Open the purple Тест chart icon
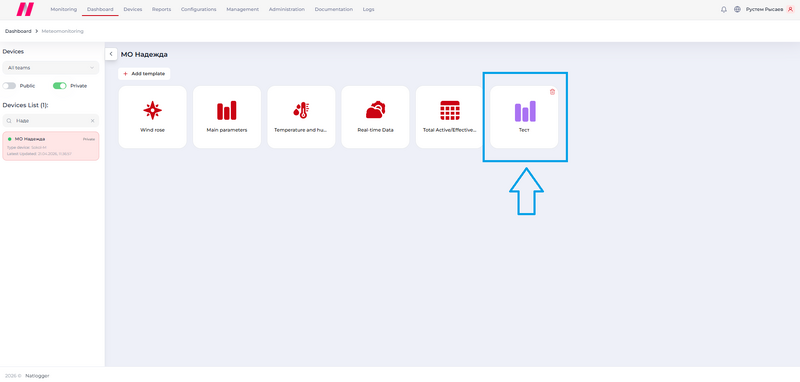This screenshot has height=382, width=800. [525, 111]
